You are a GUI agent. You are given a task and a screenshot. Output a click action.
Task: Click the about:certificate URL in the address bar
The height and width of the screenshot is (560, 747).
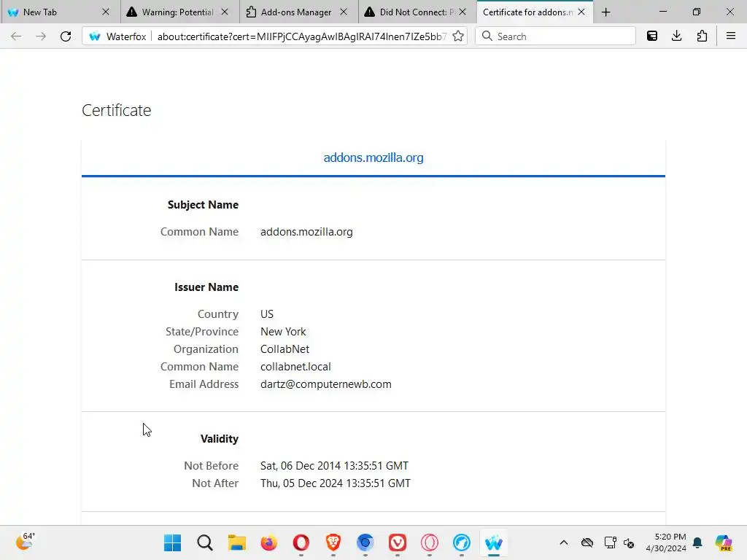pyautogui.click(x=302, y=36)
